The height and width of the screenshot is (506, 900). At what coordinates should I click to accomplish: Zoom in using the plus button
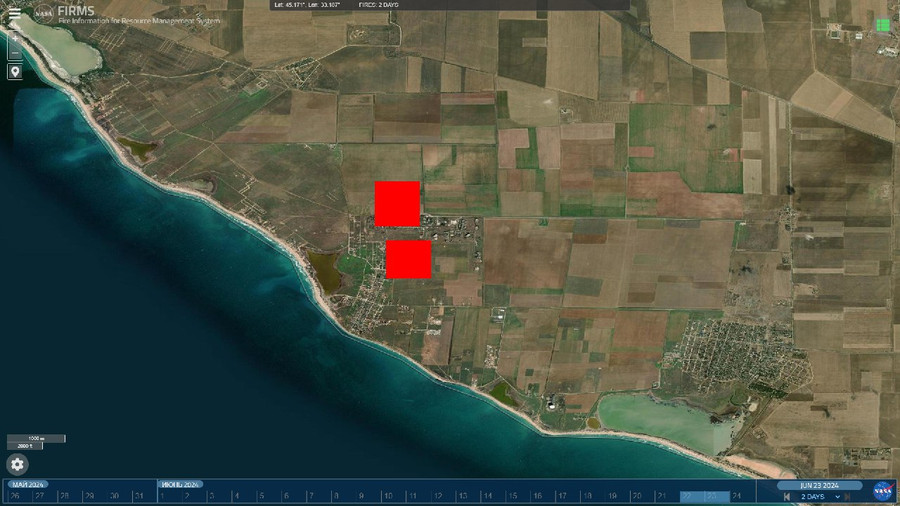(15, 35)
